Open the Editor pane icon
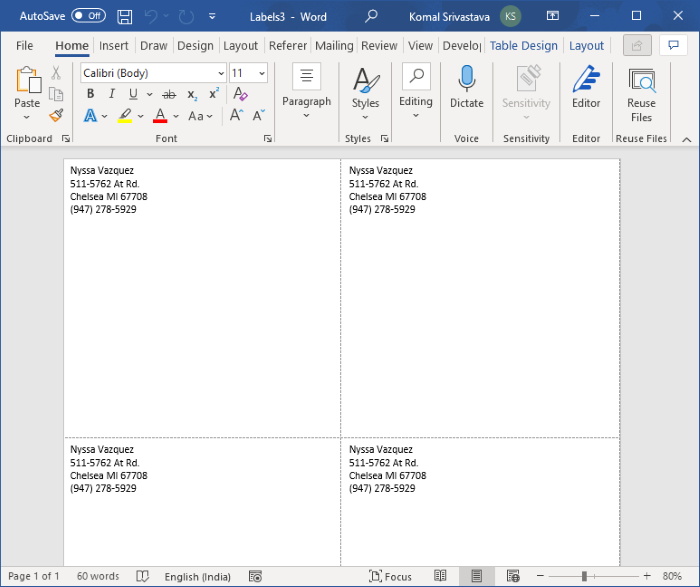This screenshot has width=700, height=587. pyautogui.click(x=586, y=80)
